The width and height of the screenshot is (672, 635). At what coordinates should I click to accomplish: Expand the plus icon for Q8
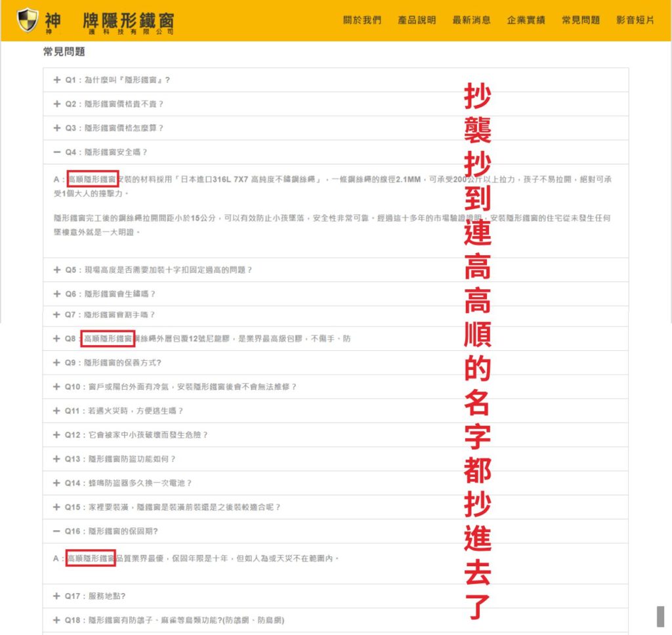56,338
